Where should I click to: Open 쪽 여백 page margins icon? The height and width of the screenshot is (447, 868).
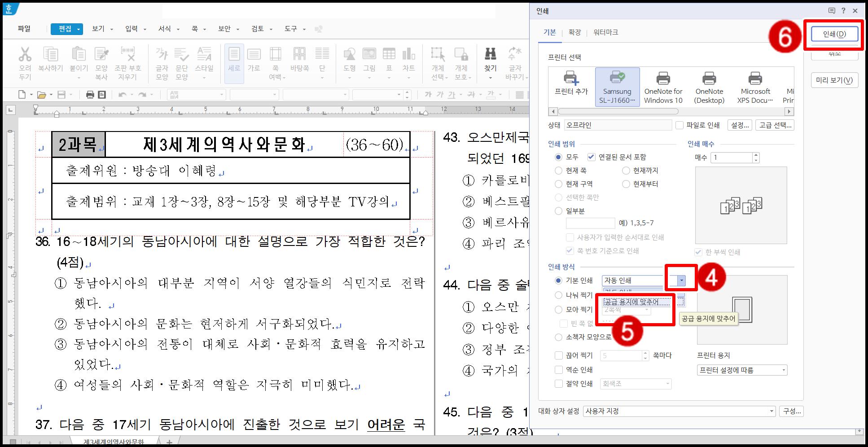coord(275,54)
